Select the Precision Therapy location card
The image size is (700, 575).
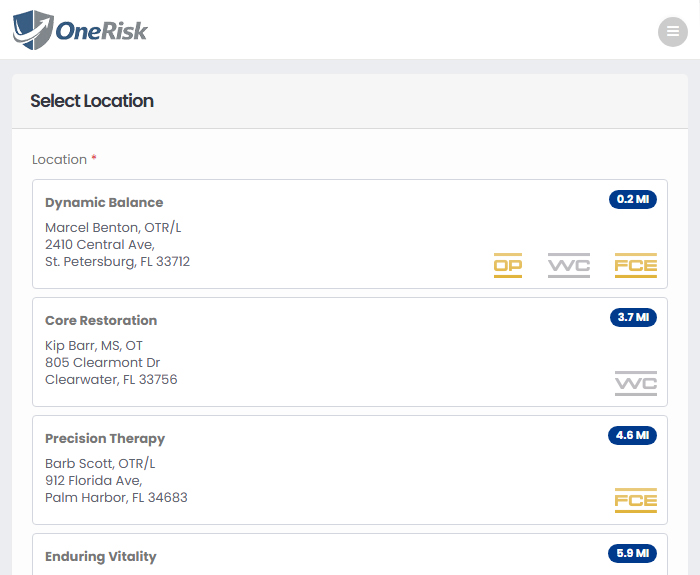coord(350,470)
